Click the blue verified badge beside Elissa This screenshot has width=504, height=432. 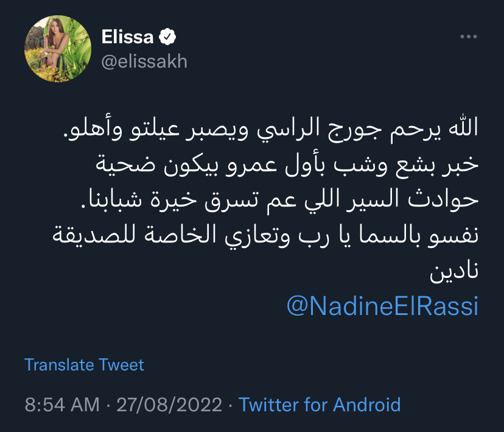167,38
